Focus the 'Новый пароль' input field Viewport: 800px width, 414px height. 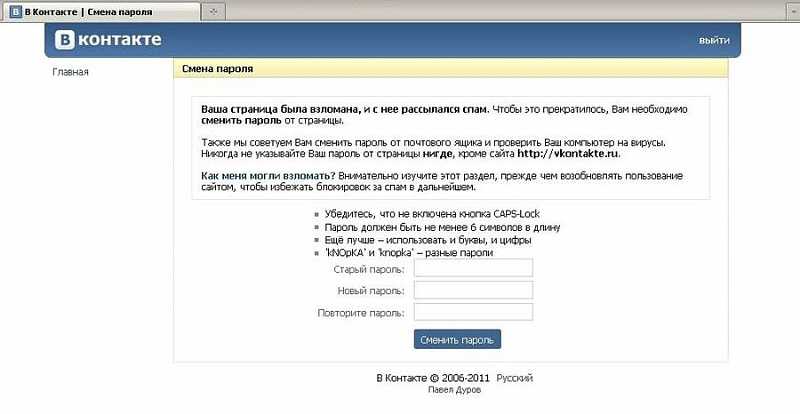click(x=473, y=290)
